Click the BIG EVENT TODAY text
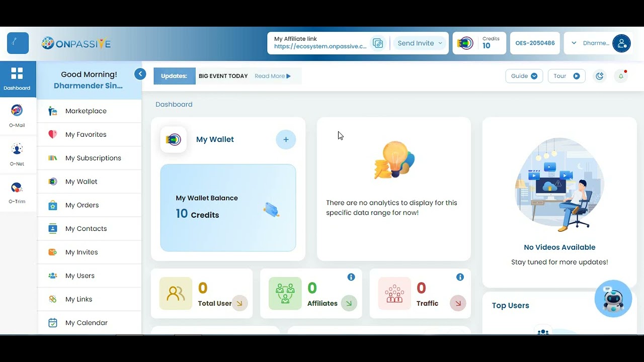This screenshot has width=644, height=362. (223, 76)
